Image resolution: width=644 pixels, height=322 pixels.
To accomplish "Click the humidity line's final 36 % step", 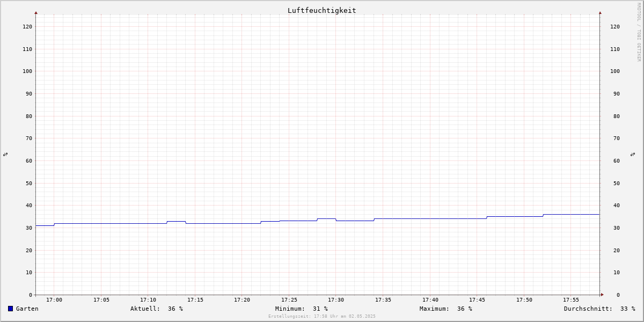I will 571,214.
